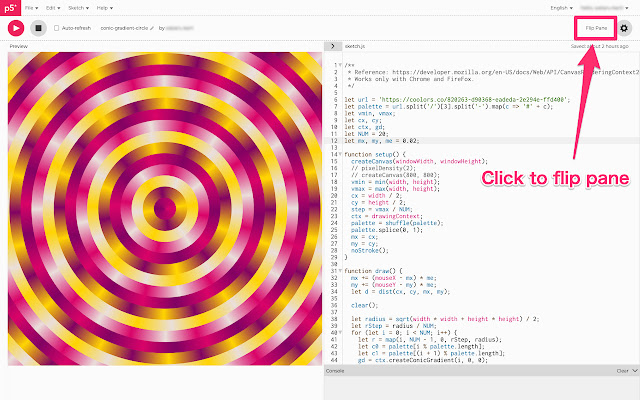The width and height of the screenshot is (640, 400).
Task: Click the 'Saved: about 2 hours ago' status
Action: click(599, 46)
